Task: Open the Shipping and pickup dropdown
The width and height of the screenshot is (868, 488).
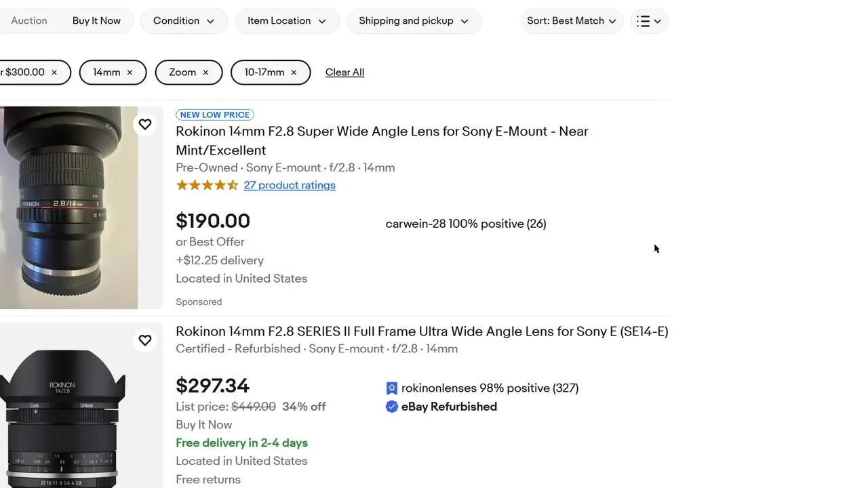Action: point(414,21)
